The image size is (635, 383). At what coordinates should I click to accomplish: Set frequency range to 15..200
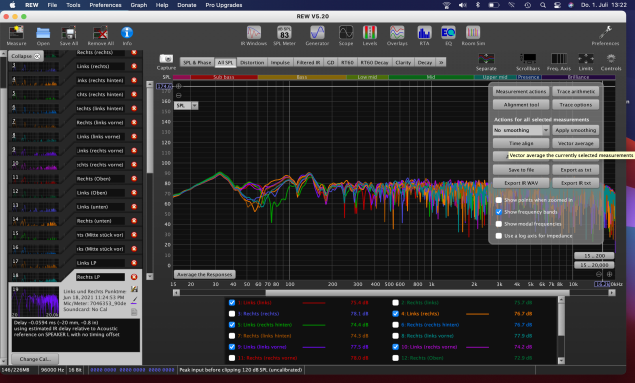(594, 256)
